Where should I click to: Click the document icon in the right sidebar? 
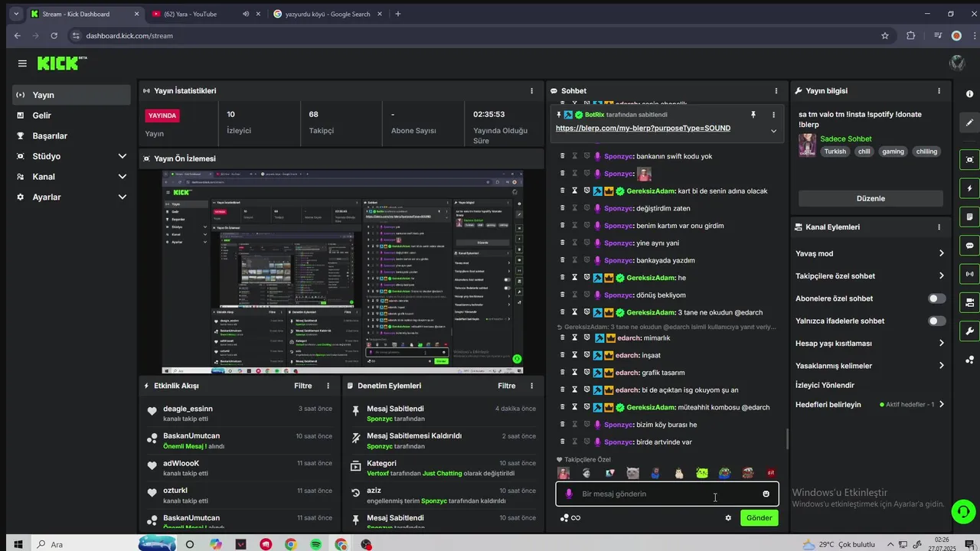pyautogui.click(x=970, y=217)
